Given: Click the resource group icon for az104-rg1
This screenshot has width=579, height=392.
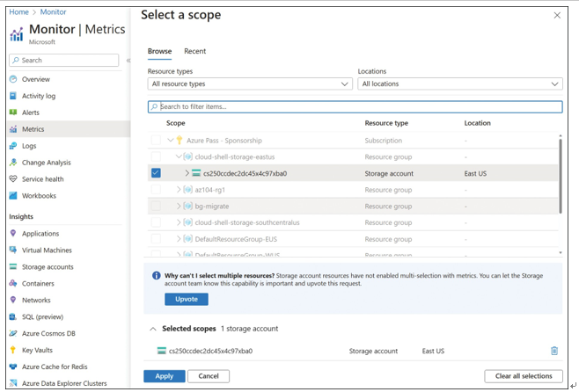Looking at the screenshot, I should [x=188, y=190].
